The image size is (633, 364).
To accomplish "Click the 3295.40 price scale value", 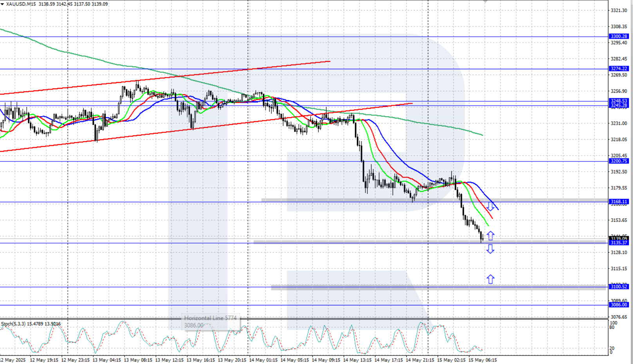I will [619, 43].
